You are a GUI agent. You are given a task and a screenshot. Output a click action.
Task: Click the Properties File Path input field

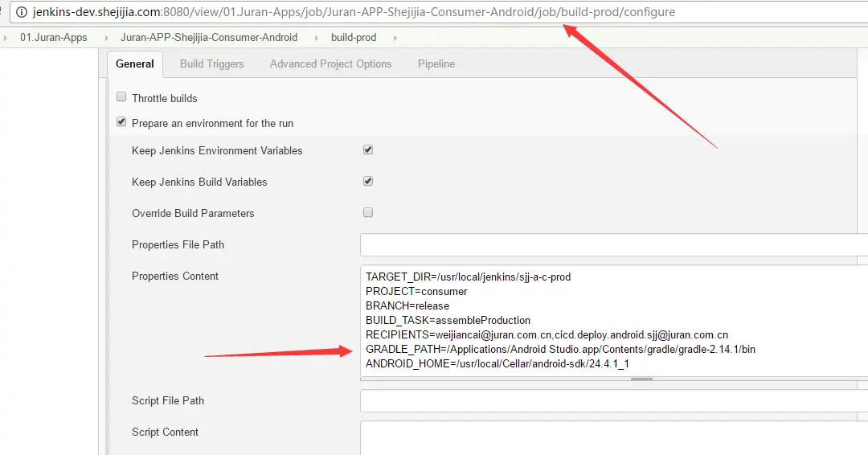click(614, 244)
